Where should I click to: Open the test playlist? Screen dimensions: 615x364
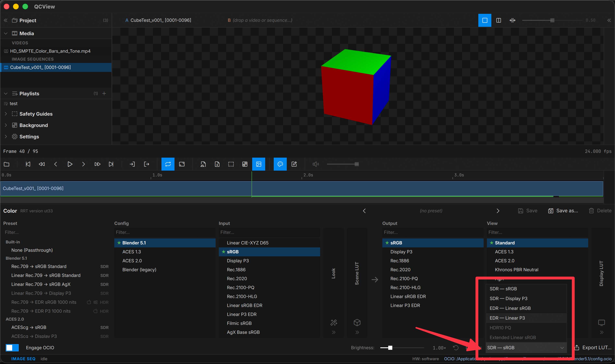56,104
